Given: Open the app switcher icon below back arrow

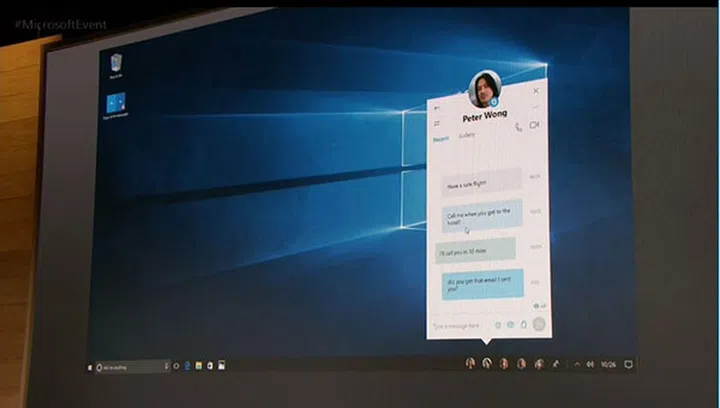Looking at the screenshot, I should (x=437, y=123).
